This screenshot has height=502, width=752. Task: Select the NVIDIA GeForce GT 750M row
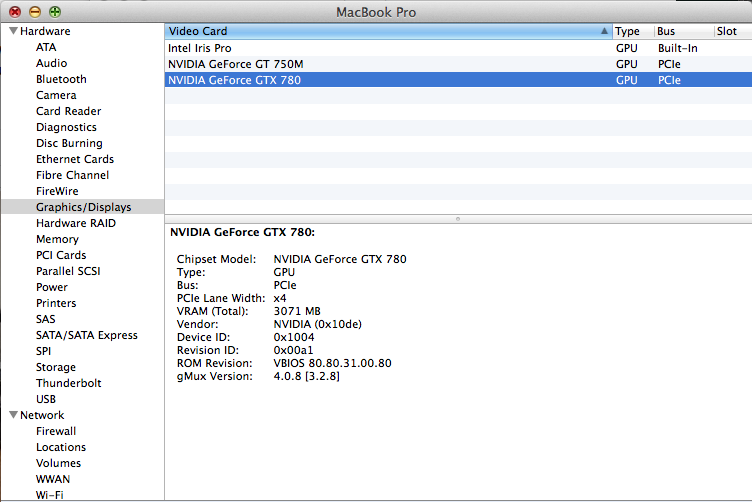[x=458, y=64]
